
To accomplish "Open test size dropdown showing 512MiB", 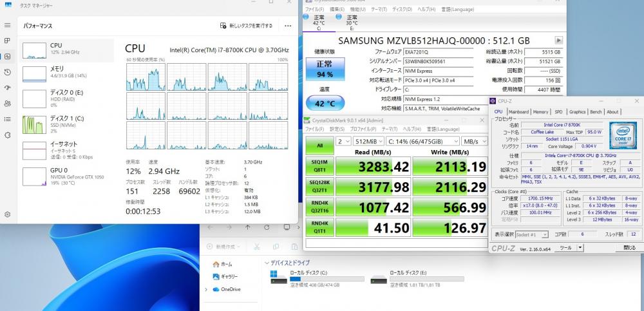I will point(368,141).
